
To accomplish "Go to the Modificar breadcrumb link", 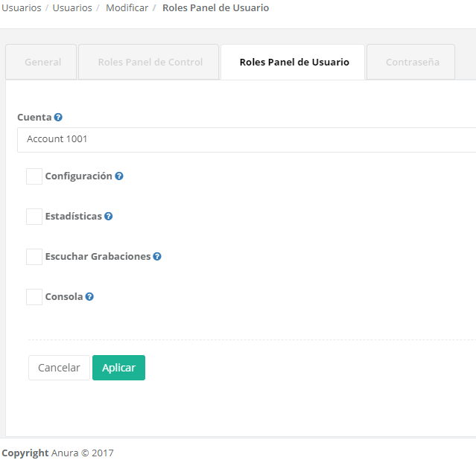I will (x=127, y=7).
